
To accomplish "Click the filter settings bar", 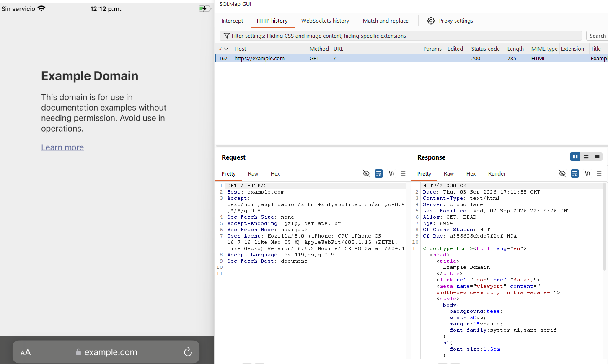I will coord(401,36).
